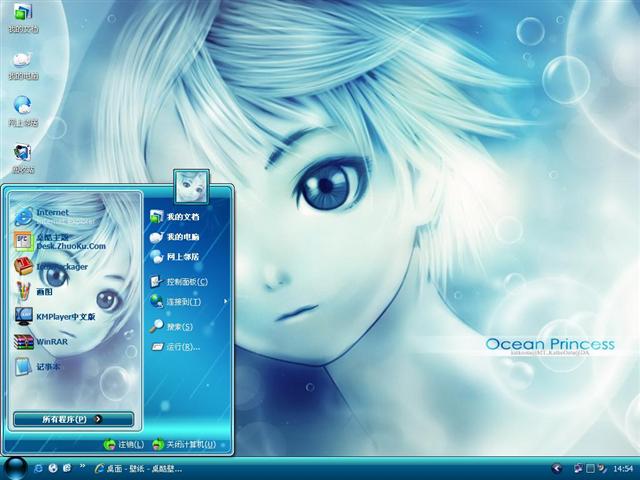This screenshot has width=640, height=480.
Task: Switch to the 桌面 - 壁纸 taskbar window
Action: (138, 469)
